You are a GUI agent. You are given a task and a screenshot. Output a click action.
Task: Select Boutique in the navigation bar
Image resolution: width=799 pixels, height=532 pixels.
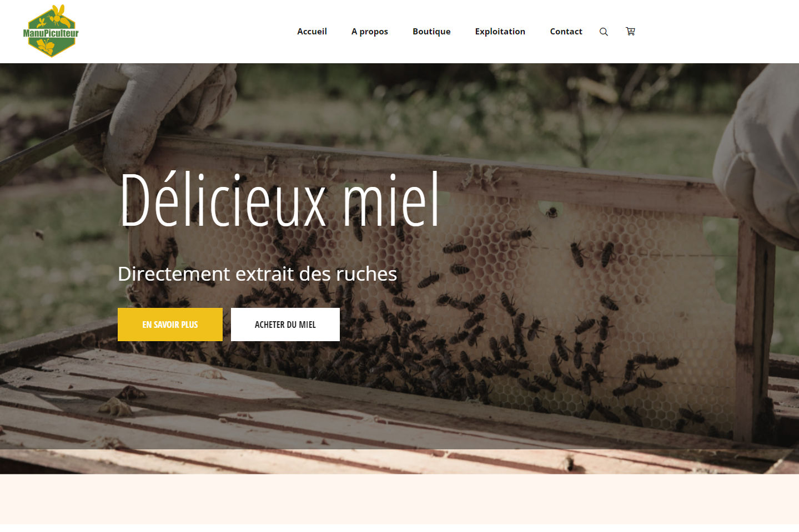click(x=431, y=32)
